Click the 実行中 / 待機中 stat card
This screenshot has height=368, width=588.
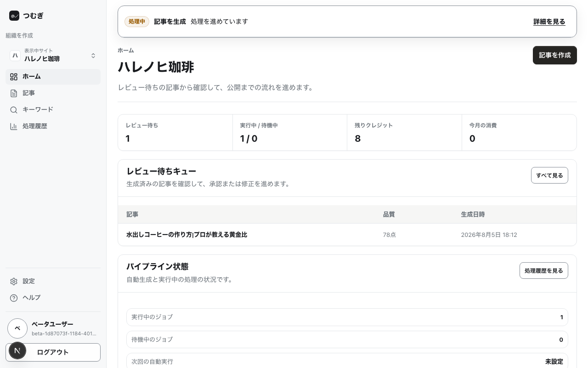[x=290, y=132]
